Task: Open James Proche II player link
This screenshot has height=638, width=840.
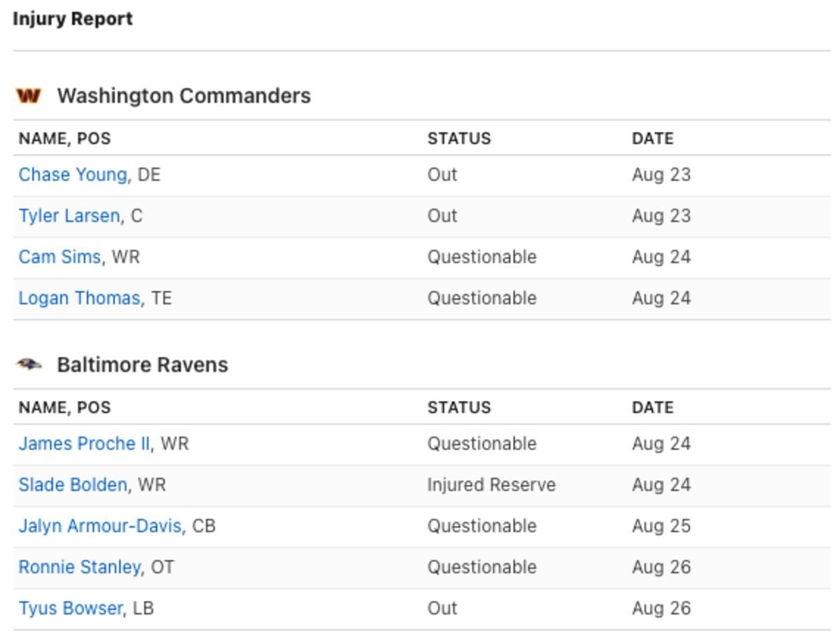Action: click(84, 444)
